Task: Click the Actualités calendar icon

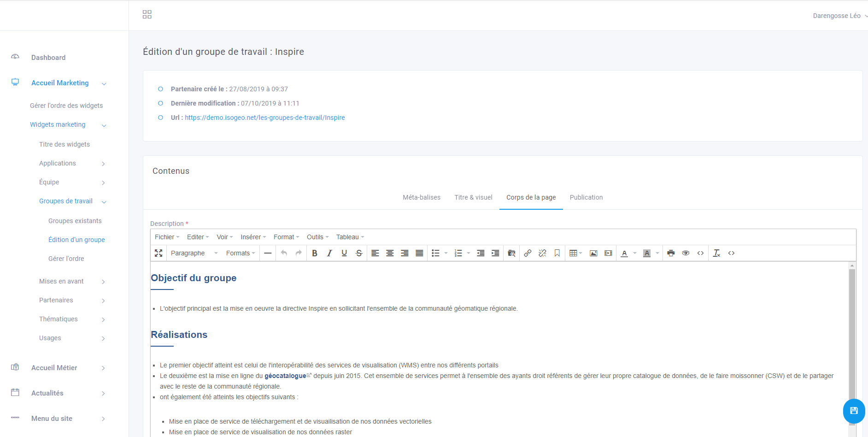Action: tap(15, 392)
